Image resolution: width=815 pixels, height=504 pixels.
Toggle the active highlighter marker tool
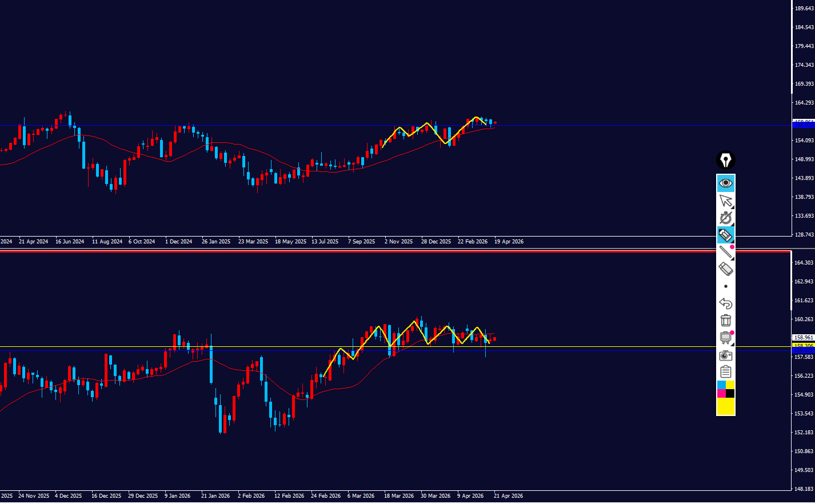point(725,235)
